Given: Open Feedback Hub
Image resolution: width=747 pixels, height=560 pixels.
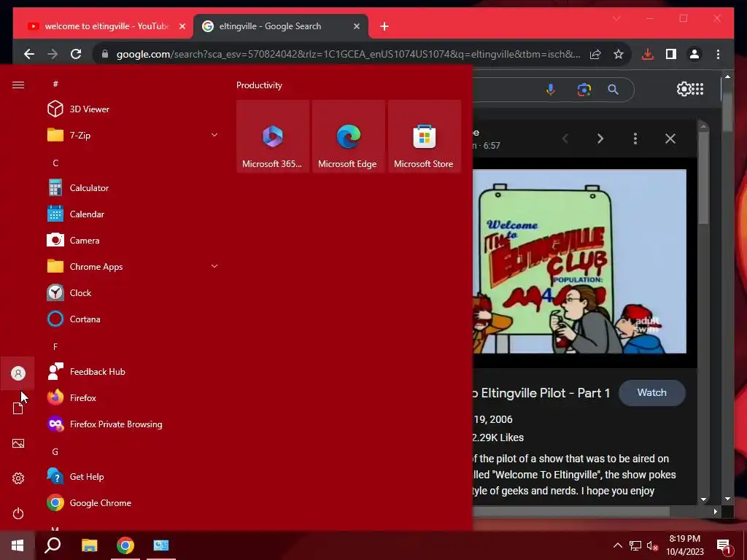Looking at the screenshot, I should [133, 371].
